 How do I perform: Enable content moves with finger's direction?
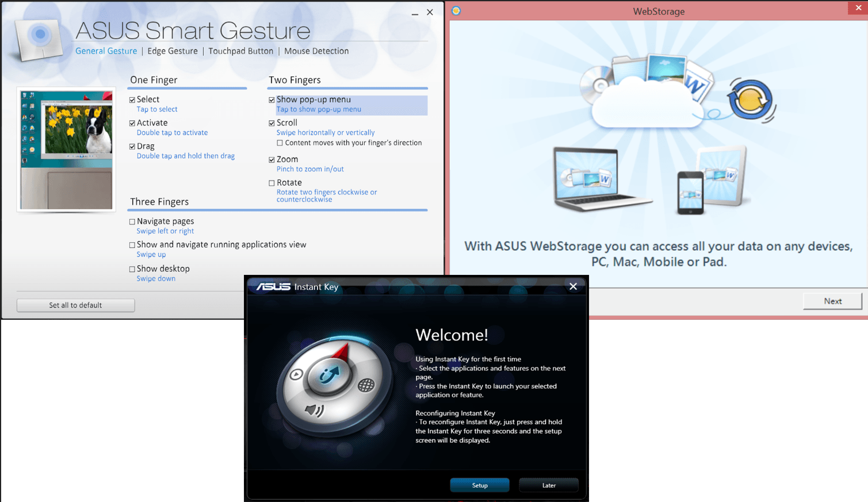click(280, 143)
